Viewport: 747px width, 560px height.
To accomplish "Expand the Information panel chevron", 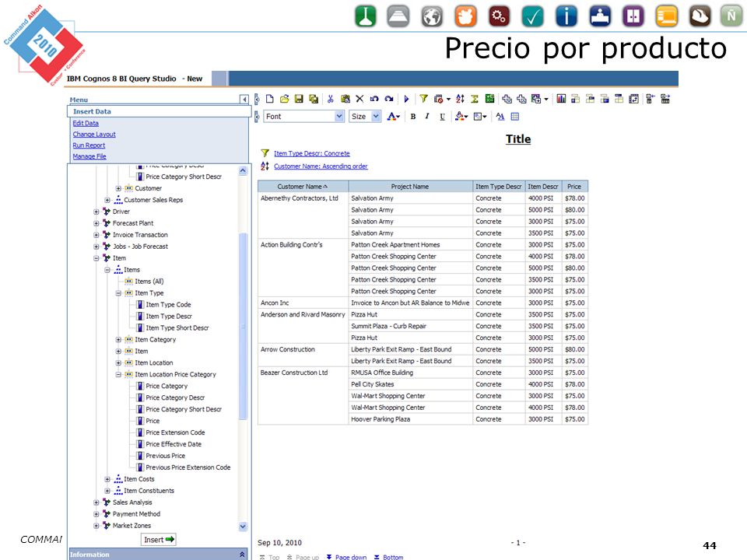I will coord(242,555).
